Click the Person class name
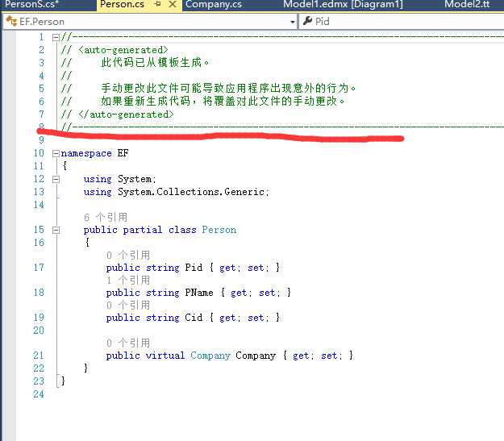Viewport: 504px width, 441px height. [219, 230]
